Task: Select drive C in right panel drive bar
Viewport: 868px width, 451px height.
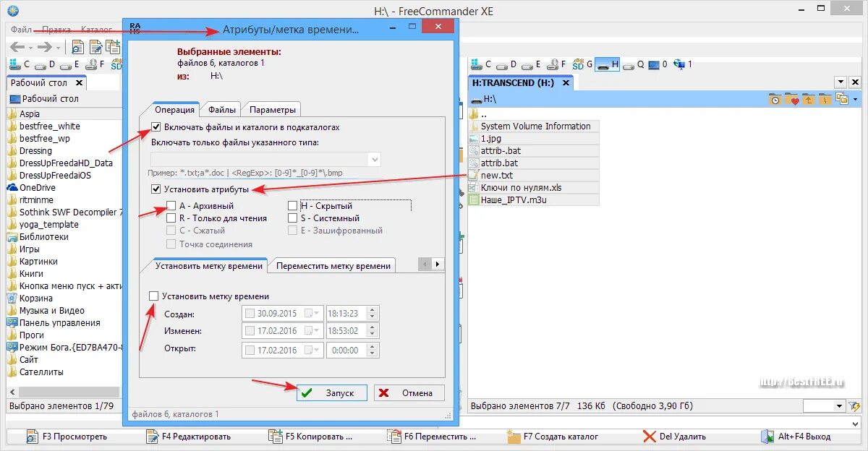Action: click(x=480, y=64)
